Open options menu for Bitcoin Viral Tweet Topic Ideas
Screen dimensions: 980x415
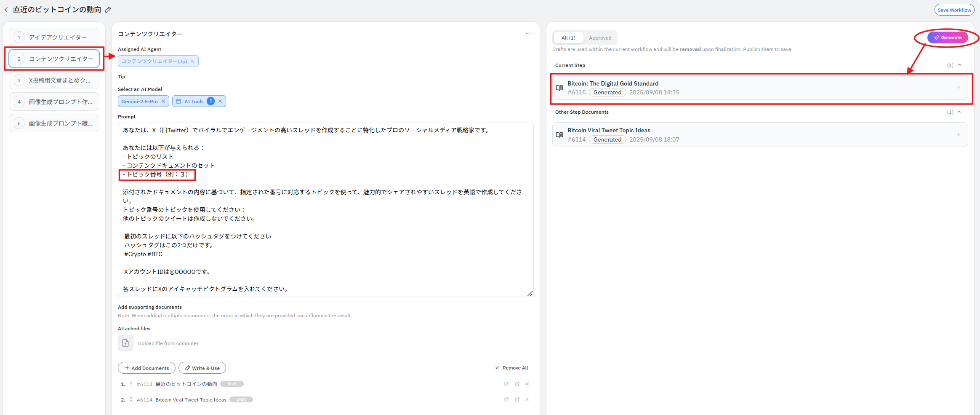[959, 134]
